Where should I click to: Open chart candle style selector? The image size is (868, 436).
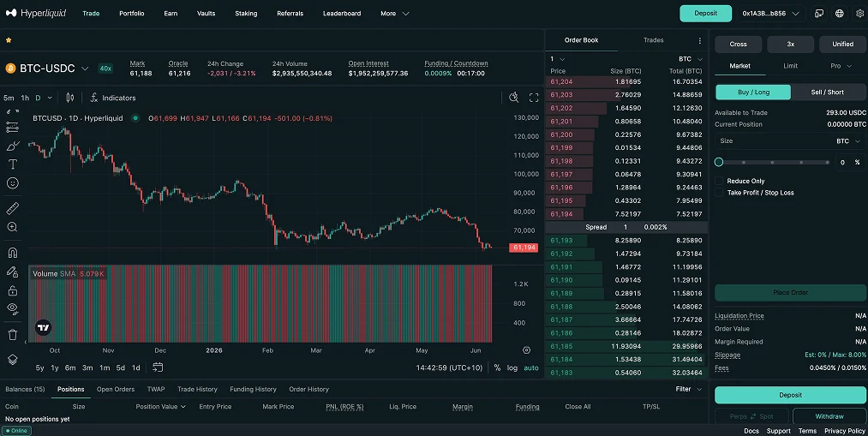[69, 98]
